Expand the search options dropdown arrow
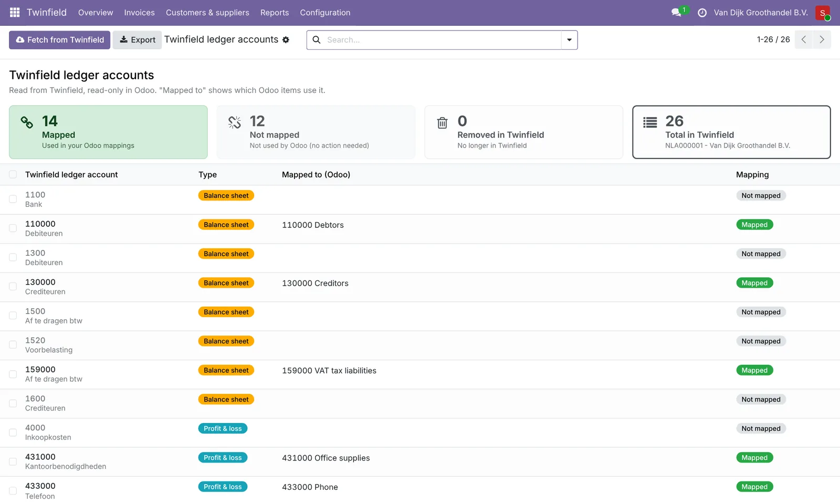The width and height of the screenshot is (840, 504). pos(569,40)
